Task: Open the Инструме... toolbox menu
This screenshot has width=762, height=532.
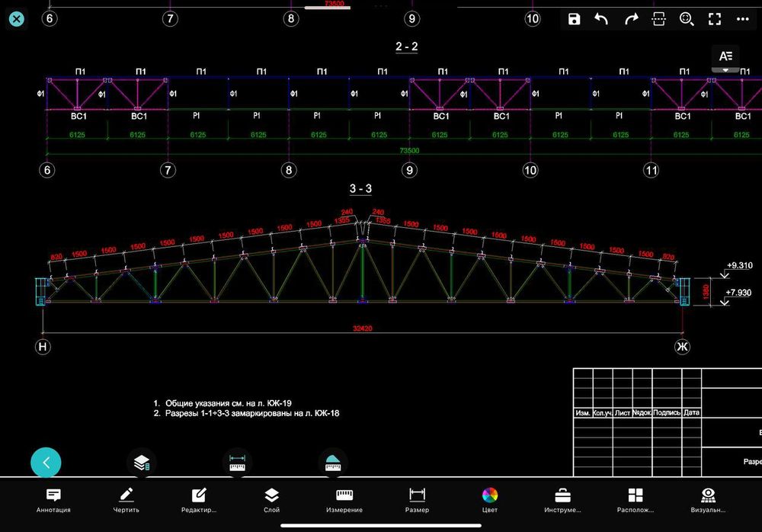Action: 563,501
